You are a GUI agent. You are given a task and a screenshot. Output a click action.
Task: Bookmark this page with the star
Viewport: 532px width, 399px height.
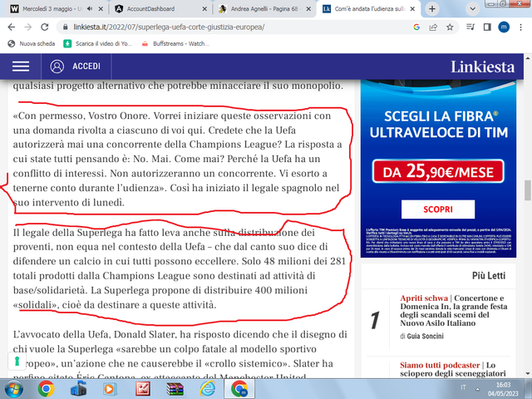coord(450,27)
